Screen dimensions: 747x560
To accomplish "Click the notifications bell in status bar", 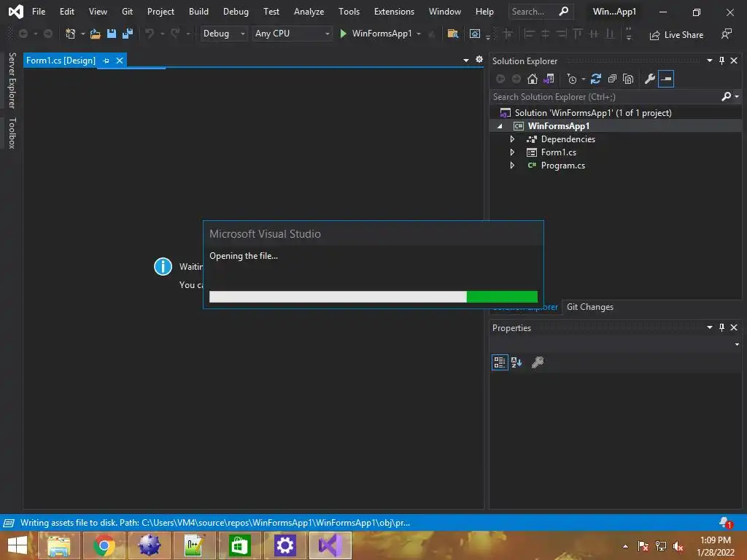I will coord(726,523).
